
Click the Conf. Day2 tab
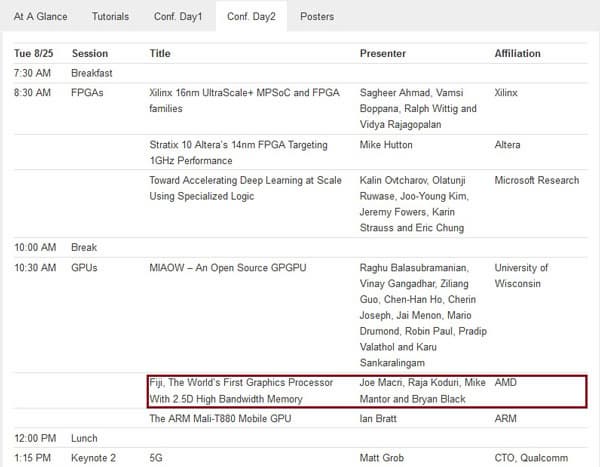pos(252,17)
